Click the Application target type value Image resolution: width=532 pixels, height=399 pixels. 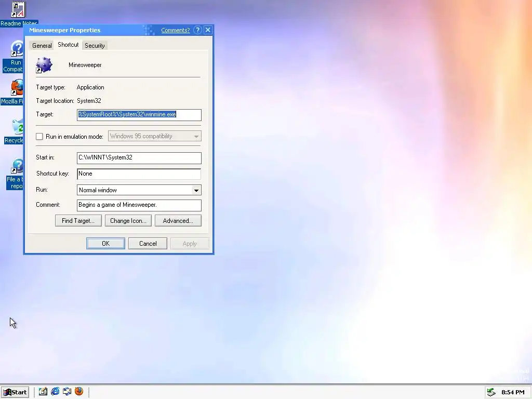[90, 87]
